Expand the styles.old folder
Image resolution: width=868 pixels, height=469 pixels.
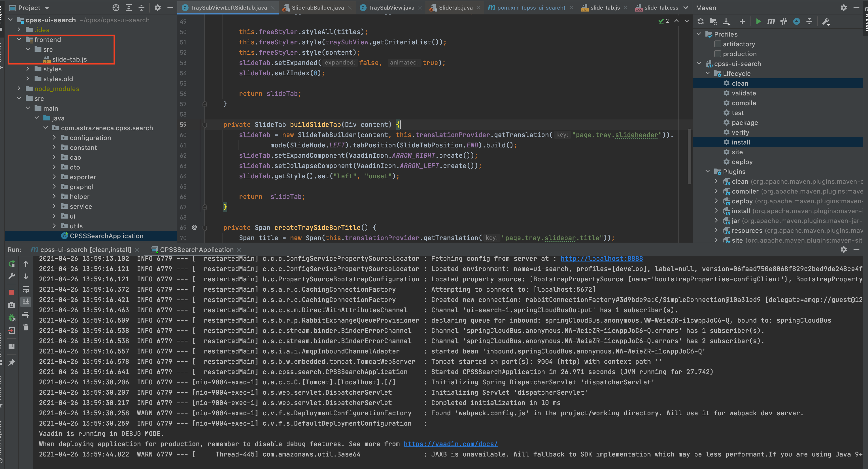(28, 79)
